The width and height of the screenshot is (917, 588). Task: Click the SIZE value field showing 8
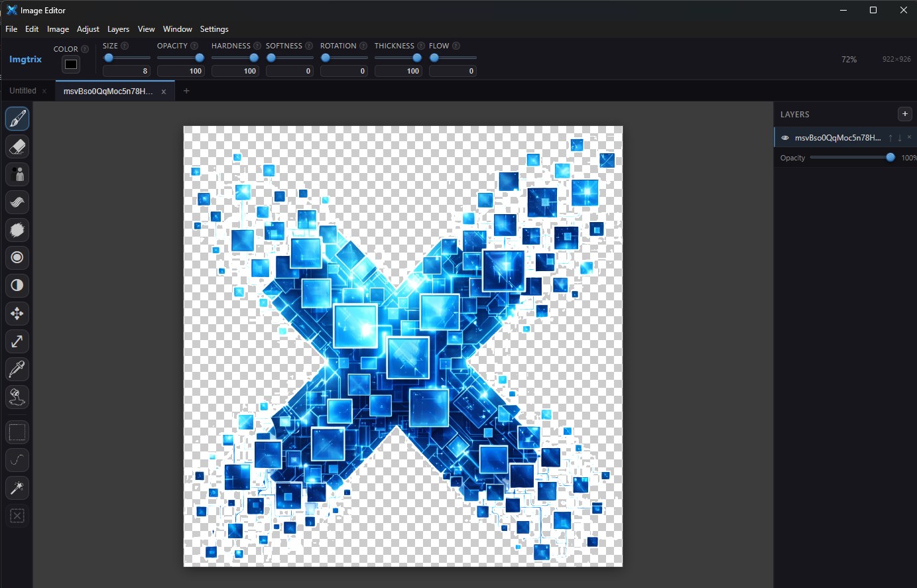click(x=127, y=71)
